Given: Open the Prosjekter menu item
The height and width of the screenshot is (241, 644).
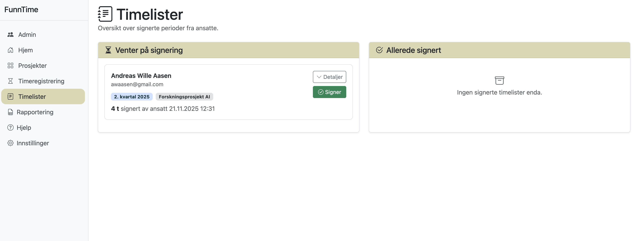Looking at the screenshot, I should point(32,65).
